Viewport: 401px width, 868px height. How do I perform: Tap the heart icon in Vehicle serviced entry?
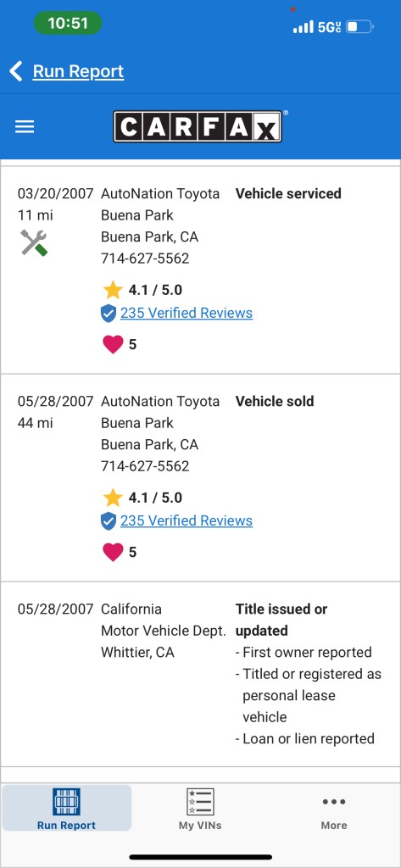coord(113,344)
